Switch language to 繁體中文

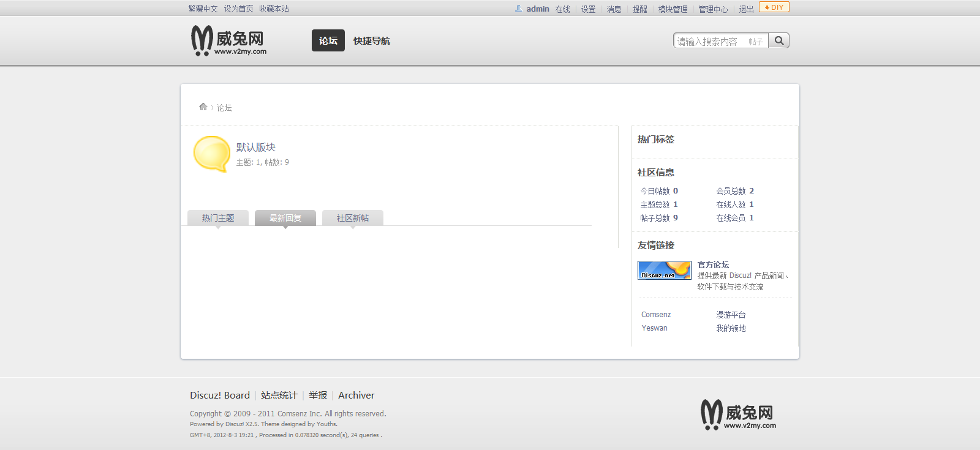click(x=203, y=9)
